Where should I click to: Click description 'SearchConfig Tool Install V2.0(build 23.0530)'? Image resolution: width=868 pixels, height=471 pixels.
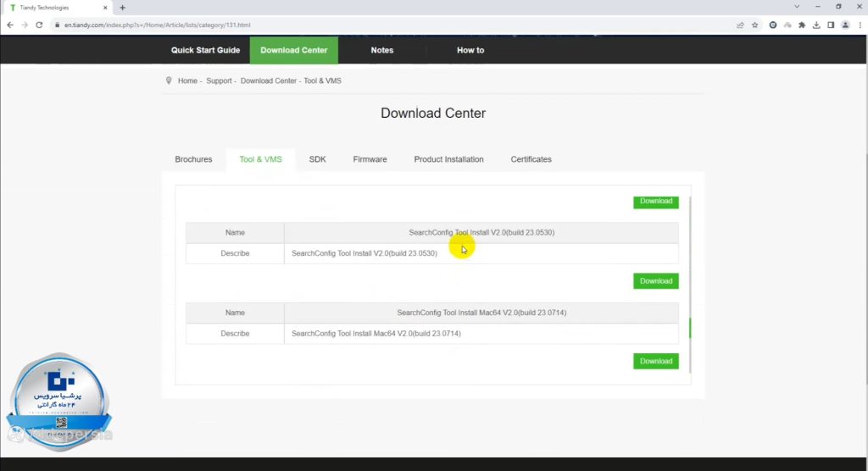[364, 253]
